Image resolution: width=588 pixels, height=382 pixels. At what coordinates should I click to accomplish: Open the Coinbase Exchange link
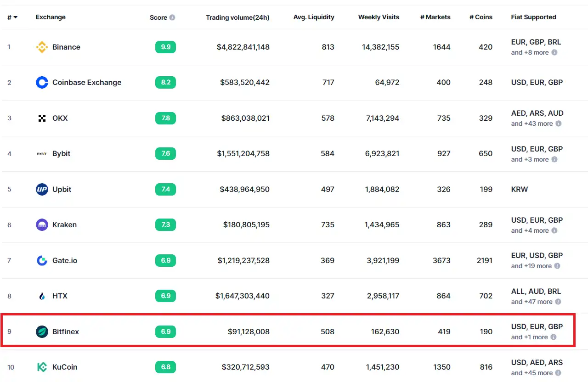click(x=87, y=83)
